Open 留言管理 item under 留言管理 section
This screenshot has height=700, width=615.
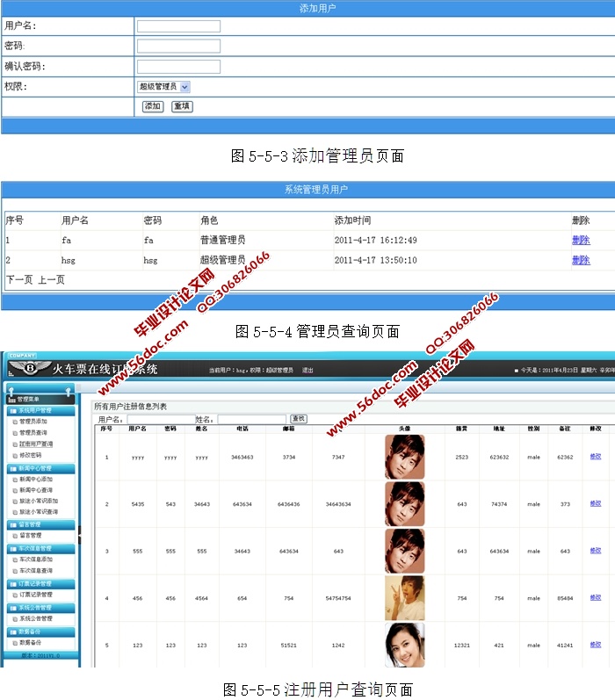(x=31, y=535)
